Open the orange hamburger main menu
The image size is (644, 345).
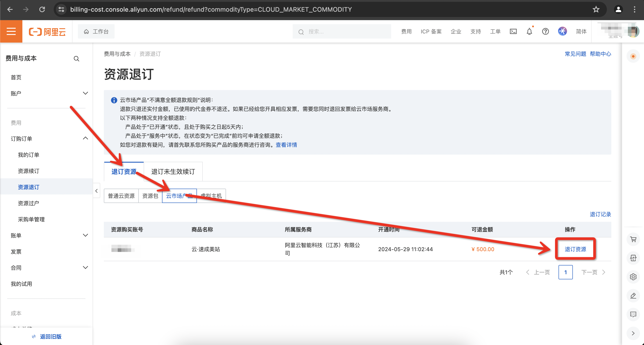pos(11,31)
